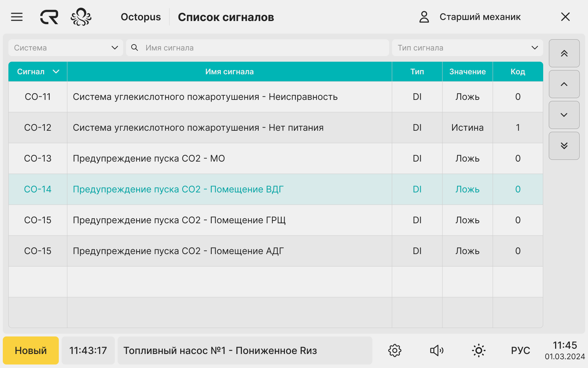The image size is (588, 368).
Task: Adjust brightness using sun icon
Action: (x=478, y=350)
